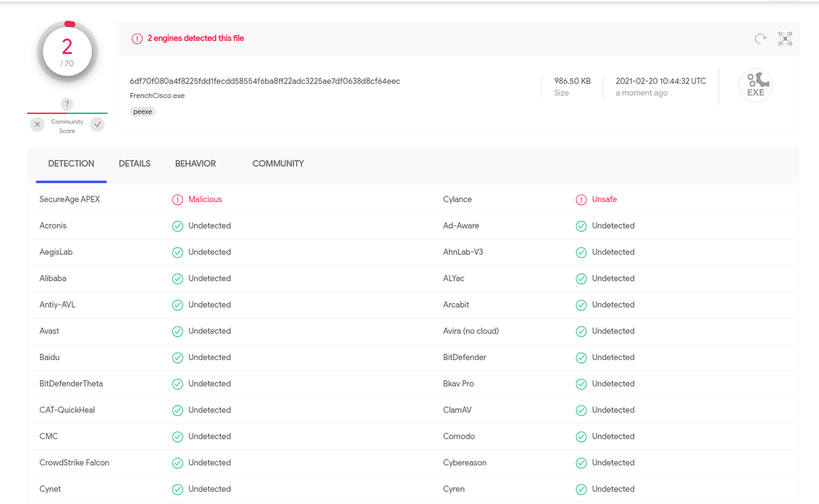
Task: Click the green check icon for Avast
Action: click(177, 331)
